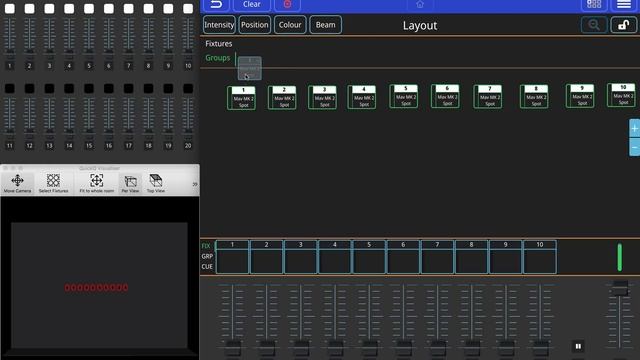This screenshot has width=640, height=360.
Task: Click the pause button near master fader
Action: click(x=578, y=346)
